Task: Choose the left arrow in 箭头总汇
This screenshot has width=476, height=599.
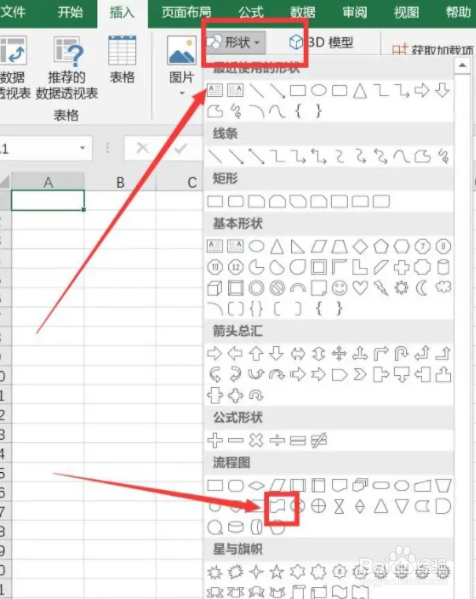Action: 235,354
